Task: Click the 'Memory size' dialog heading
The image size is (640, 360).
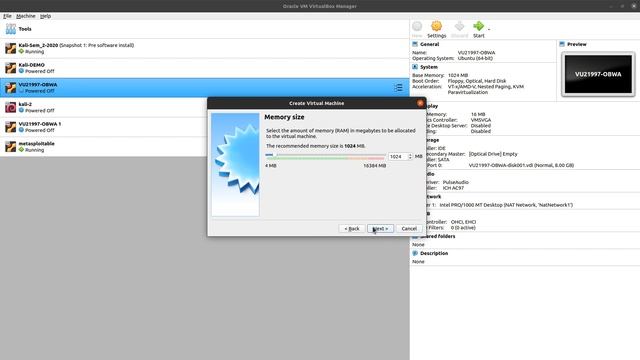Action: click(284, 117)
